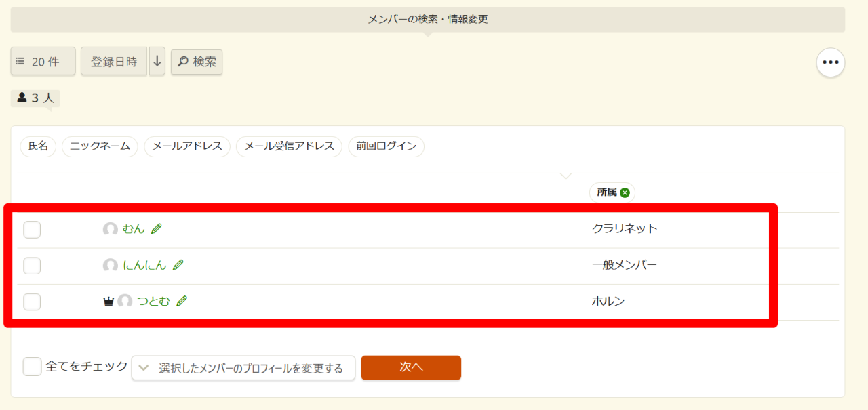The width and height of the screenshot is (868, 410).
Task: Click the orange 次へ button
Action: tap(411, 367)
